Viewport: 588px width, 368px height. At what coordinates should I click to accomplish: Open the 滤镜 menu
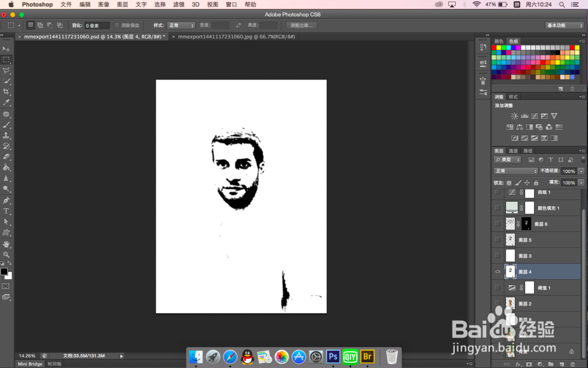tap(179, 5)
